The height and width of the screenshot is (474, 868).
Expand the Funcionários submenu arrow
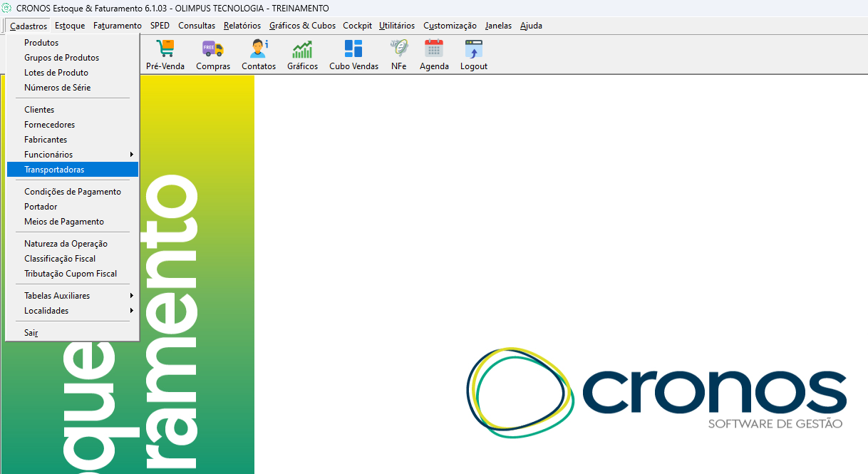(131, 155)
